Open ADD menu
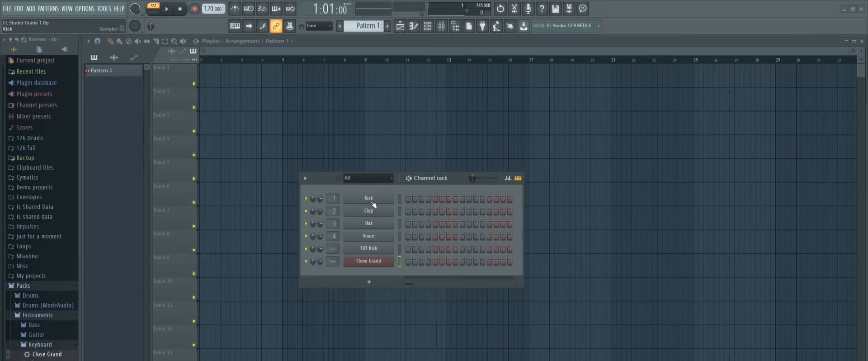868x361 pixels. point(30,9)
